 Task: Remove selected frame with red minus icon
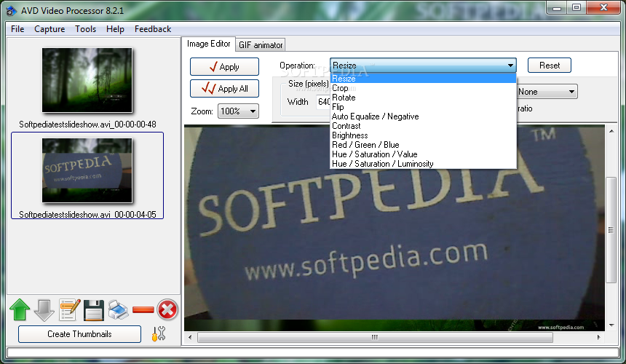143,309
